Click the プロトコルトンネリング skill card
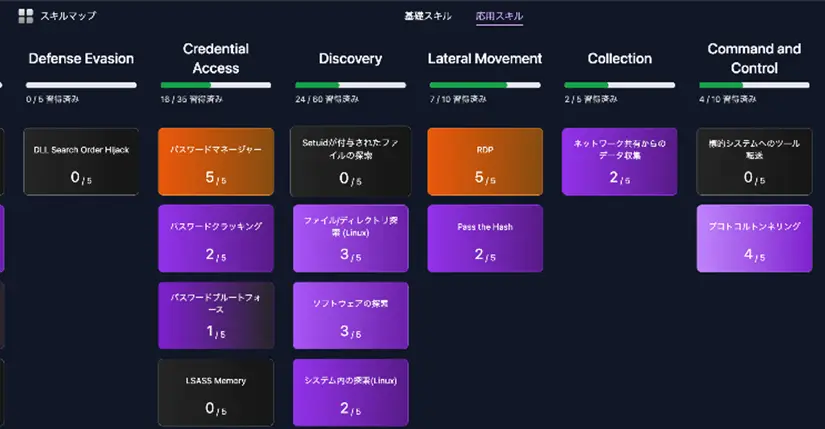Screen dimensions: 825x429 point(754,239)
